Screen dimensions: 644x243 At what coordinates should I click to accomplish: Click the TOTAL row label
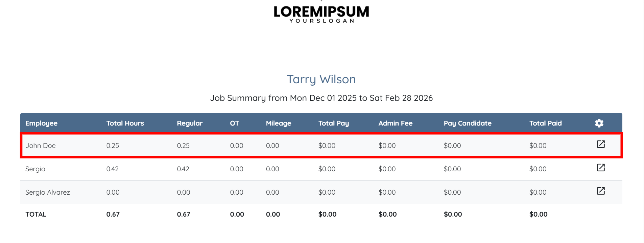pos(36,214)
